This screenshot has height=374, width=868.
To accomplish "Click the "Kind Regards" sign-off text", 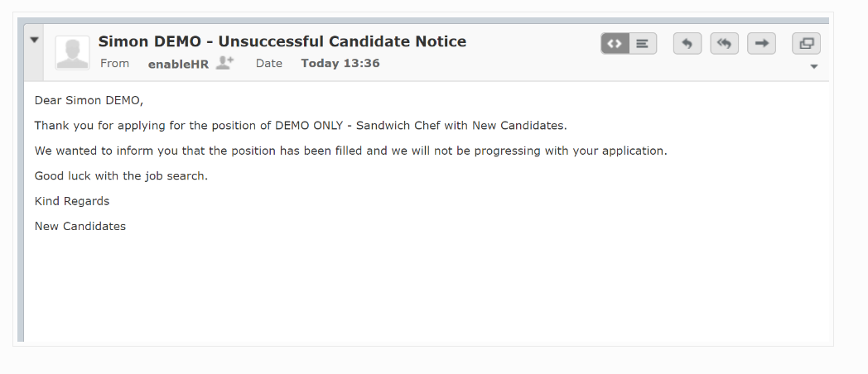I will [x=72, y=201].
